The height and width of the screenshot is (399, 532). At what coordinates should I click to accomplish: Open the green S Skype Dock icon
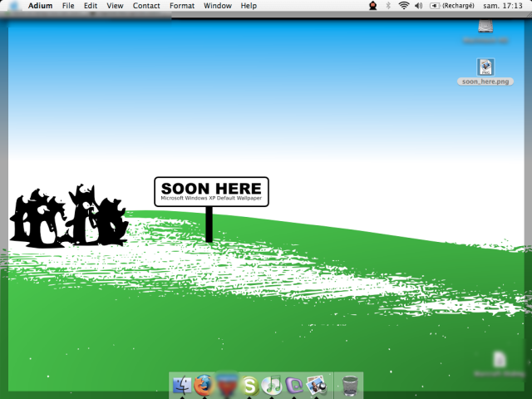(x=249, y=386)
